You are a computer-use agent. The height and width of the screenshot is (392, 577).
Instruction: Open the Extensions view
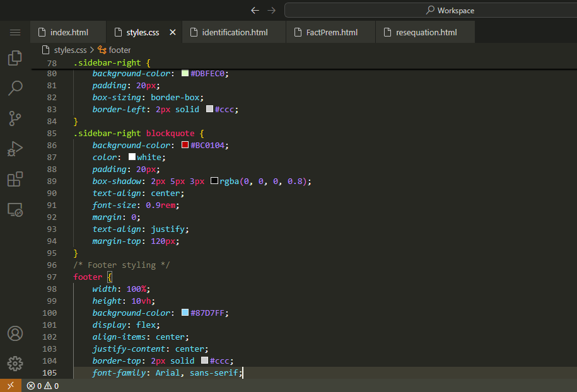coord(15,179)
